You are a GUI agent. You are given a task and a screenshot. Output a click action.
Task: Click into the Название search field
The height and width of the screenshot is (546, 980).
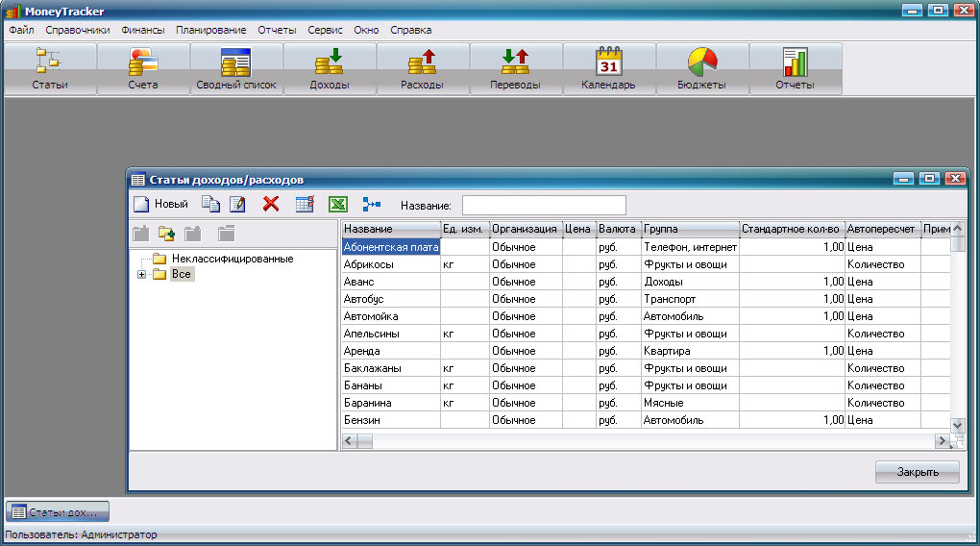pyautogui.click(x=544, y=205)
